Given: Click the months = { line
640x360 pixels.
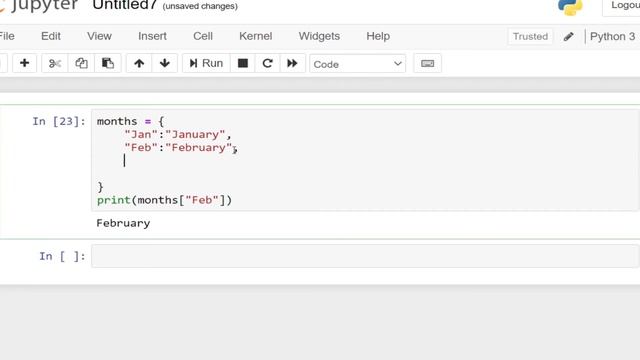Looking at the screenshot, I should [x=130, y=121].
